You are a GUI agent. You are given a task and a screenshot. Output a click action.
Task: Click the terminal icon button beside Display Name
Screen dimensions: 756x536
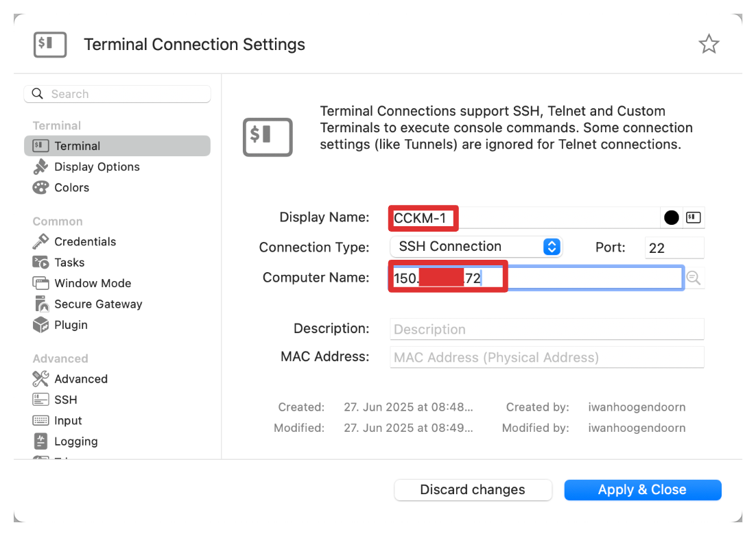tap(693, 218)
